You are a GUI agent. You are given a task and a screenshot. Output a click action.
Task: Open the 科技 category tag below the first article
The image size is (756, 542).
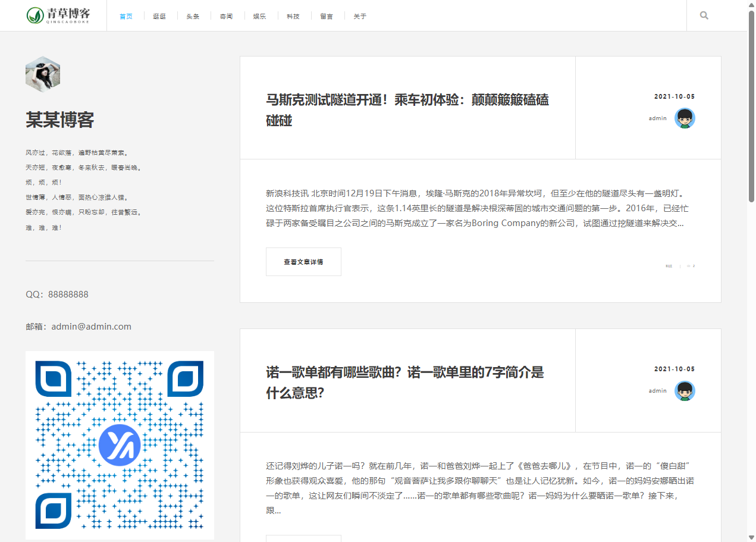coord(669,266)
